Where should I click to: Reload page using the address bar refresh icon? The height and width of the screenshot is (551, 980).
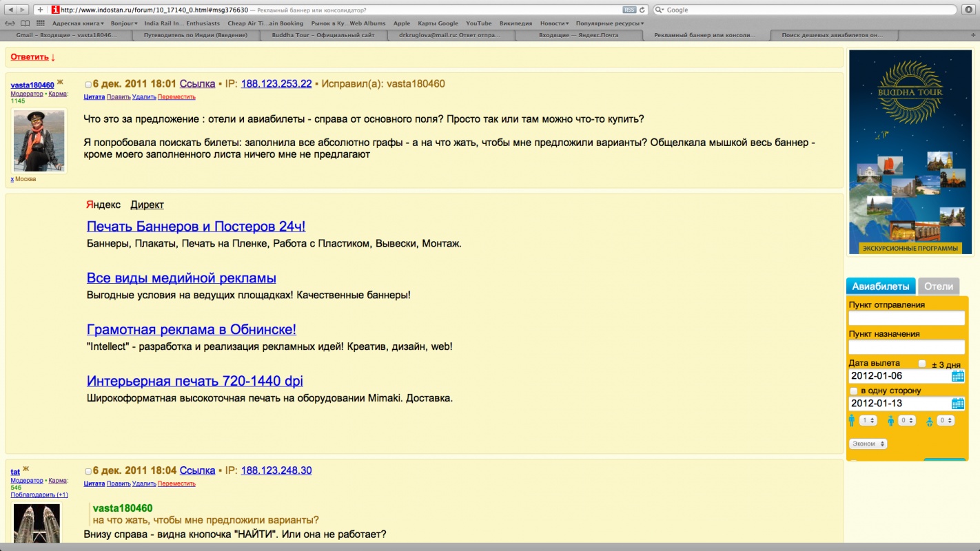tap(642, 10)
